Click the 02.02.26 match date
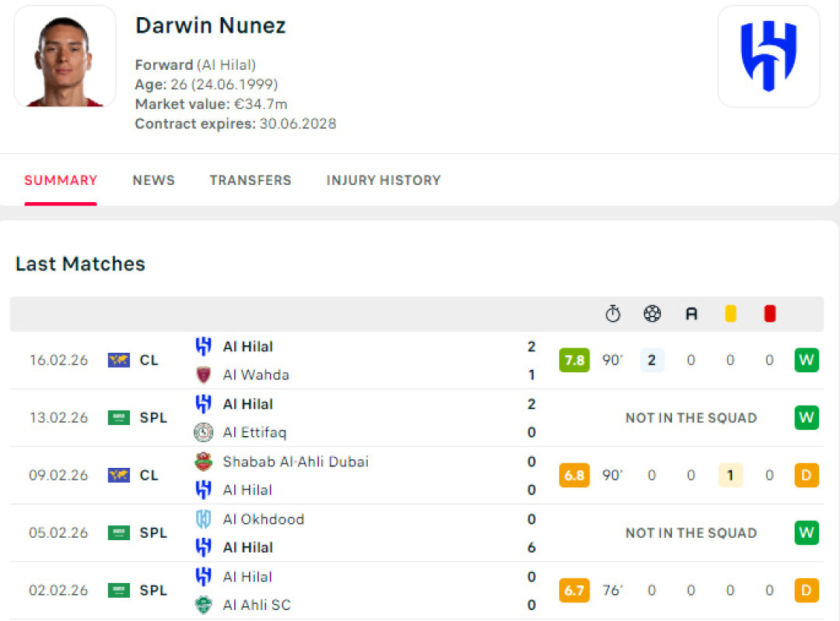840x621 pixels. pyautogui.click(x=58, y=591)
